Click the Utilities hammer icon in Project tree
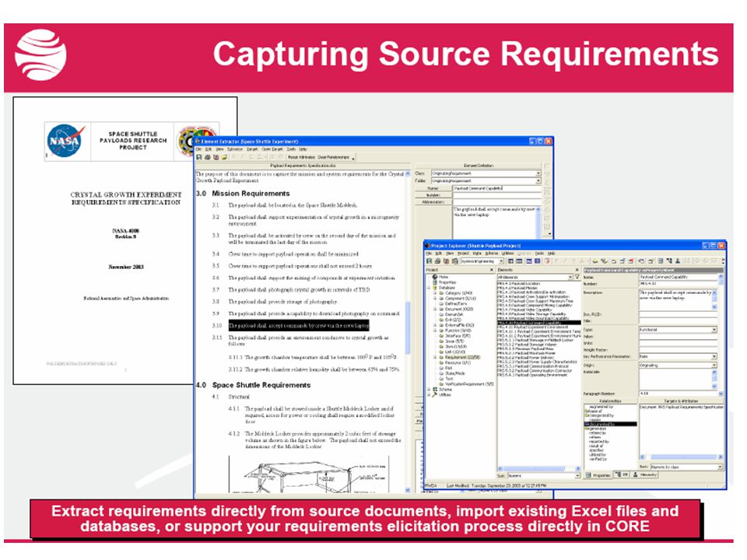The width and height of the screenshot is (747, 560). point(434,394)
